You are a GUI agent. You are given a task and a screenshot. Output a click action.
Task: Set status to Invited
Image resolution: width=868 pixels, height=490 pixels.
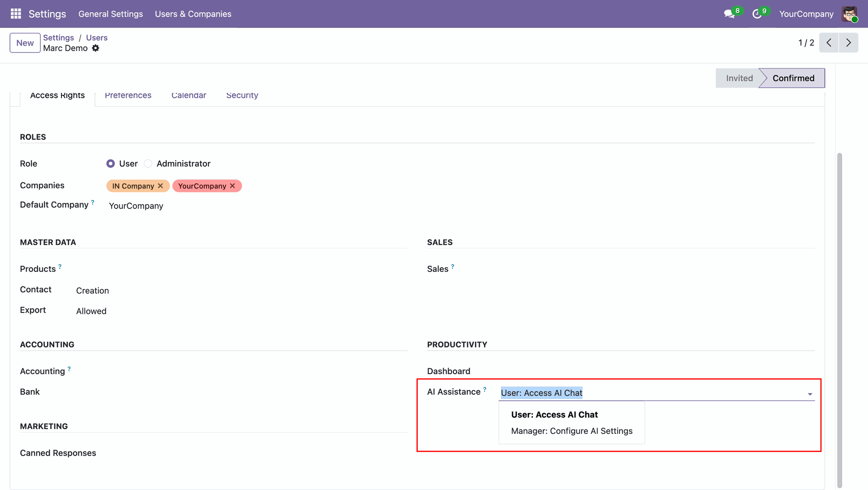point(739,78)
